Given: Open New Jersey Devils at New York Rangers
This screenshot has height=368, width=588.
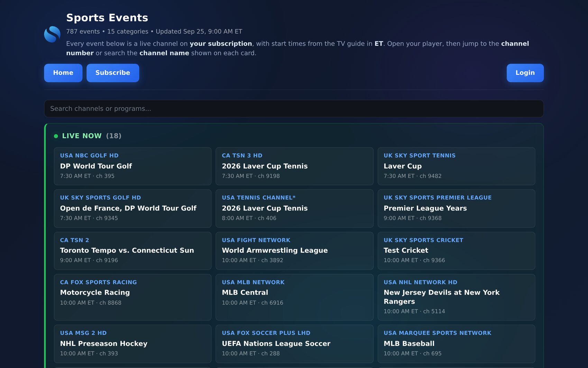Looking at the screenshot, I should [456, 297].
